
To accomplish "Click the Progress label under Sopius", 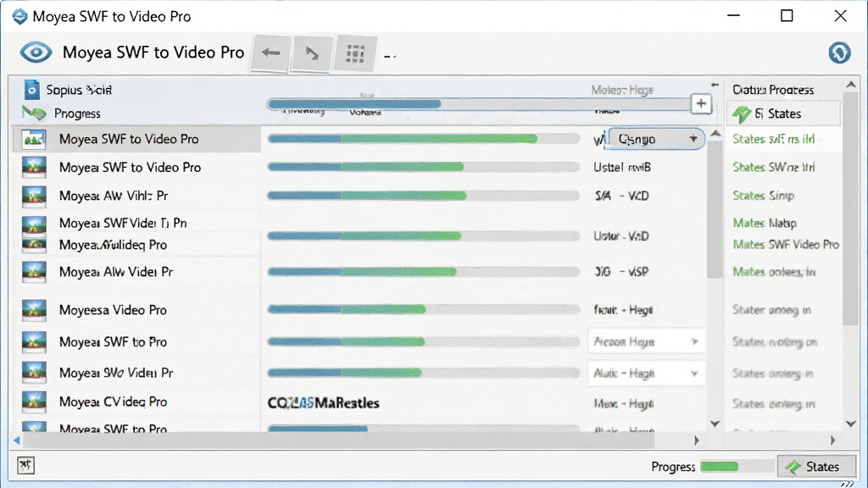I will point(77,114).
